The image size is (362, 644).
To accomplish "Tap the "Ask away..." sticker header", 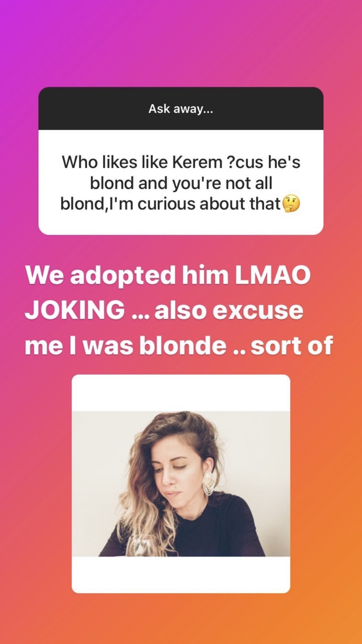I will pos(181,109).
